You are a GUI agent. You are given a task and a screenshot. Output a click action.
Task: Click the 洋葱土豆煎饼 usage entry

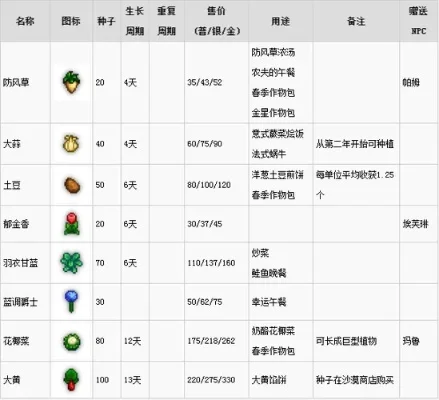coord(278,175)
